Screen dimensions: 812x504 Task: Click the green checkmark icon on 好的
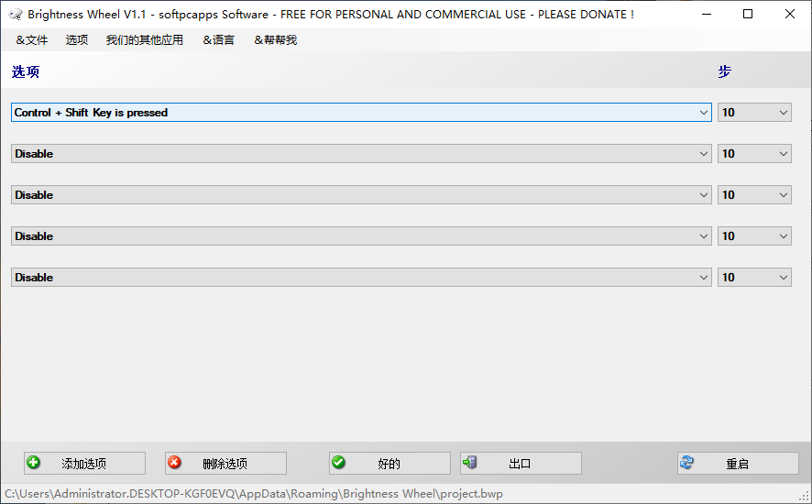[338, 463]
